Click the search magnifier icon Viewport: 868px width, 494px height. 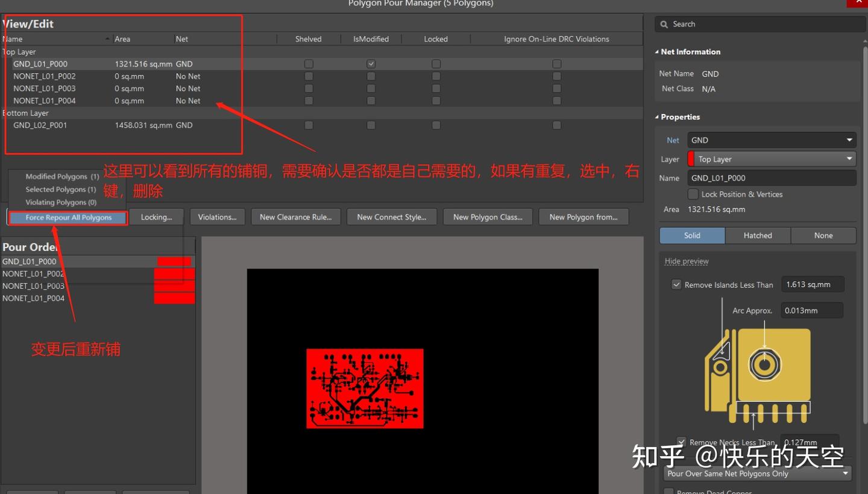click(x=665, y=24)
